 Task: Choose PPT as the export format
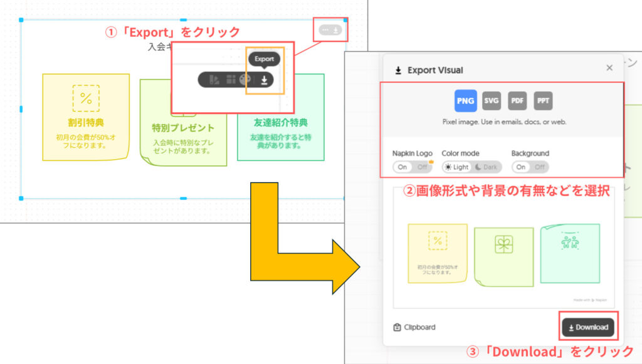click(543, 101)
